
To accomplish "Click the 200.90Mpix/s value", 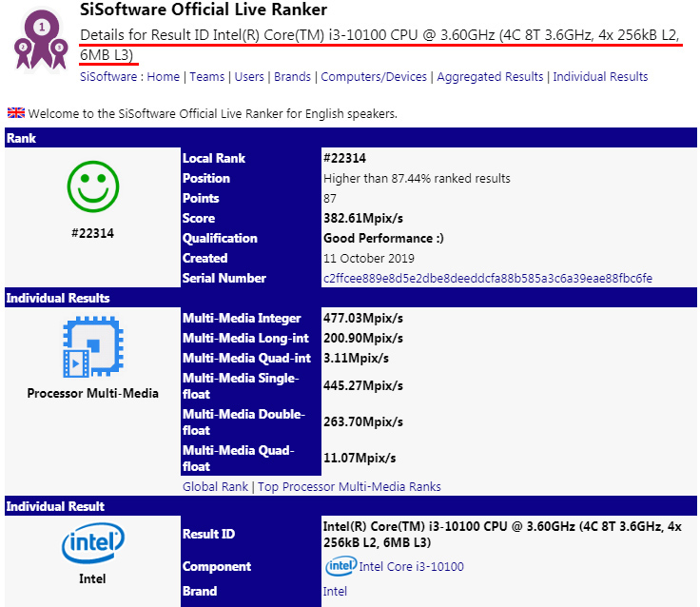I will [363, 338].
